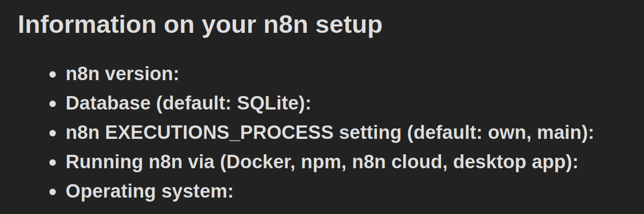Click the "n8n version:" list item
The height and width of the screenshot is (214, 644).
tap(122, 74)
